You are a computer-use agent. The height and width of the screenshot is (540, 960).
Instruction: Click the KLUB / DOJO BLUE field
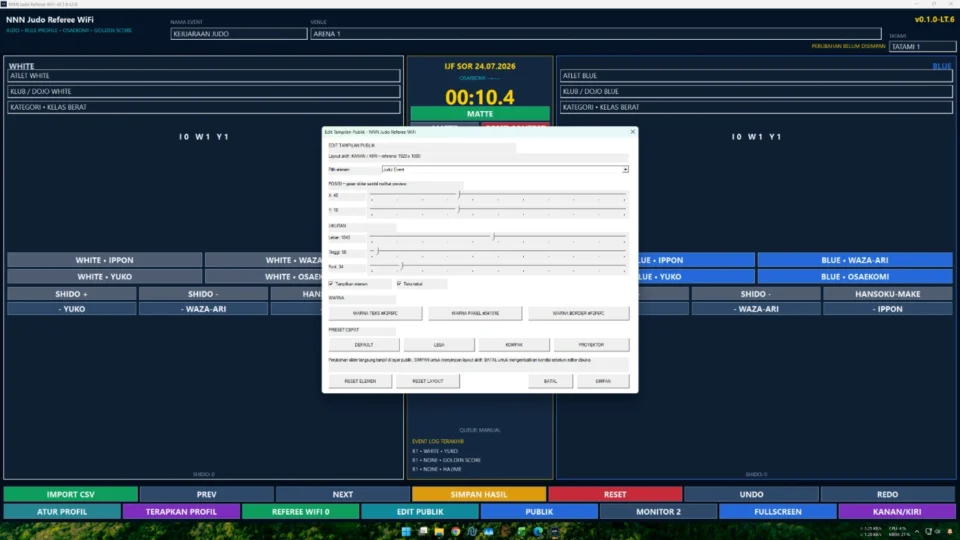point(756,91)
